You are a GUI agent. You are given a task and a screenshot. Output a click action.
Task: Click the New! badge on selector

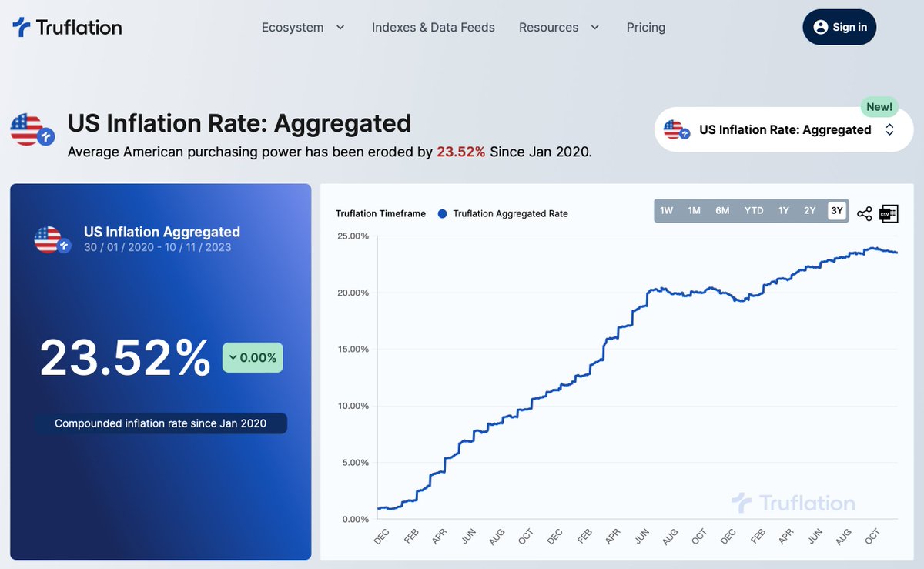(879, 107)
